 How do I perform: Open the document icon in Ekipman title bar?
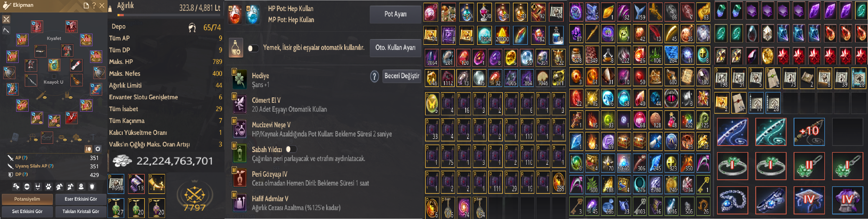point(86,5)
